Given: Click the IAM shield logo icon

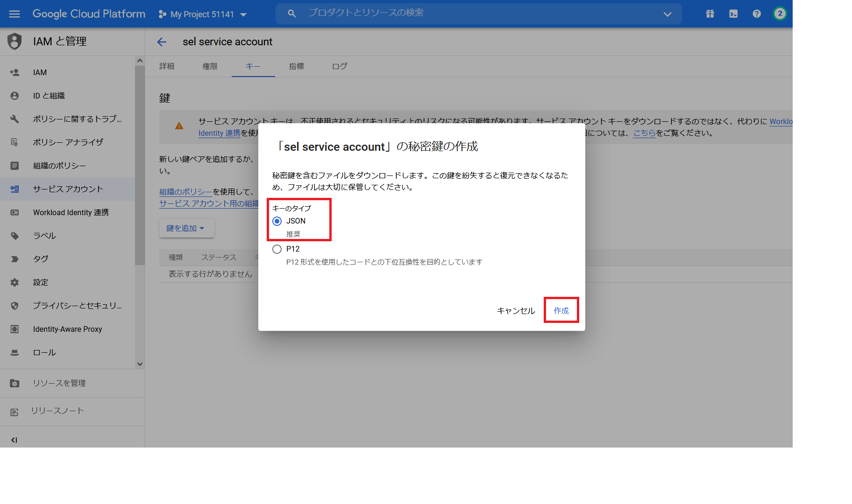Looking at the screenshot, I should [x=14, y=42].
